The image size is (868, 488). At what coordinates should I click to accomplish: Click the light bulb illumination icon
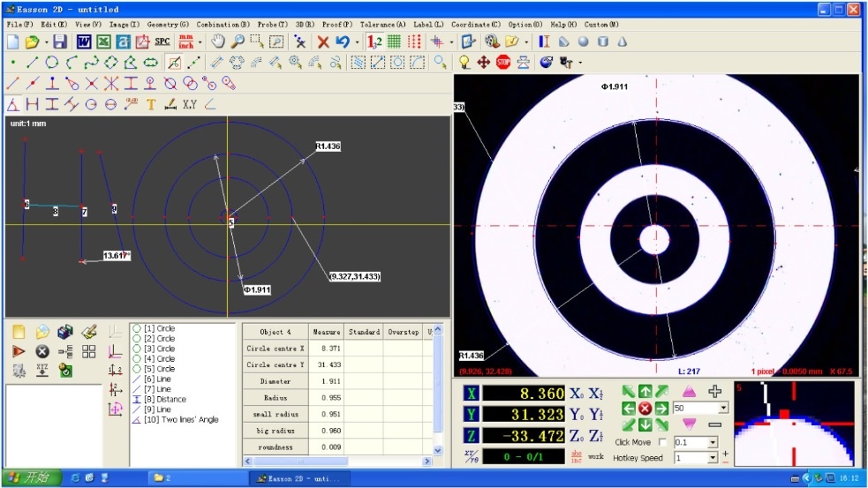pos(464,63)
